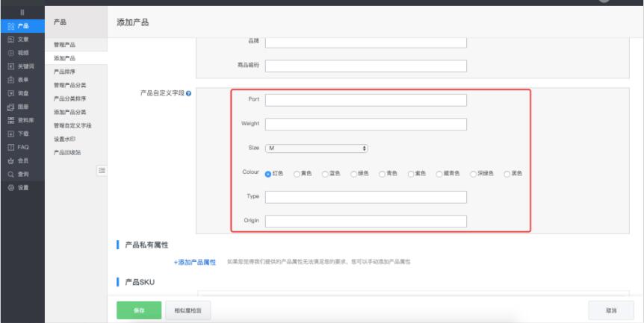The width and height of the screenshot is (644, 323).
Task: Open the 视频 section in sidebar
Action: pyautogui.click(x=22, y=51)
